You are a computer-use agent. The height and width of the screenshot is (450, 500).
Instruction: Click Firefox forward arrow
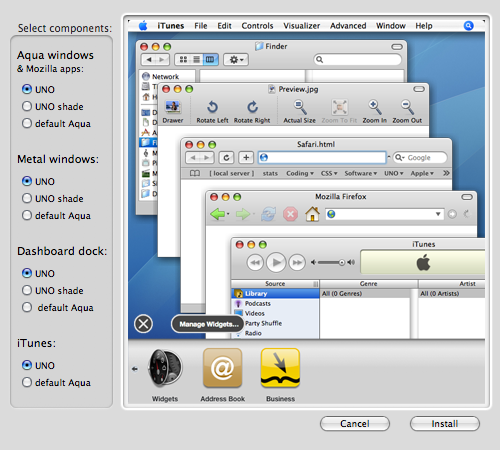tap(243, 214)
